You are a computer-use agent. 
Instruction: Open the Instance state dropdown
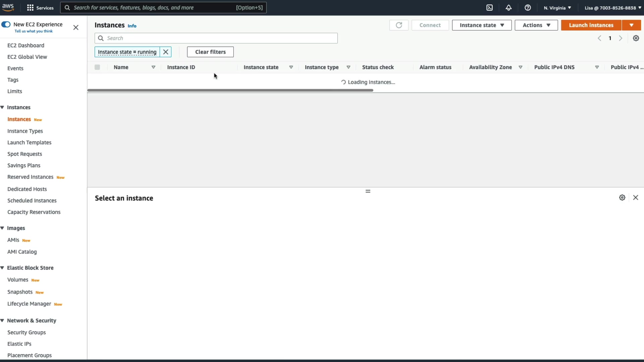[482, 25]
